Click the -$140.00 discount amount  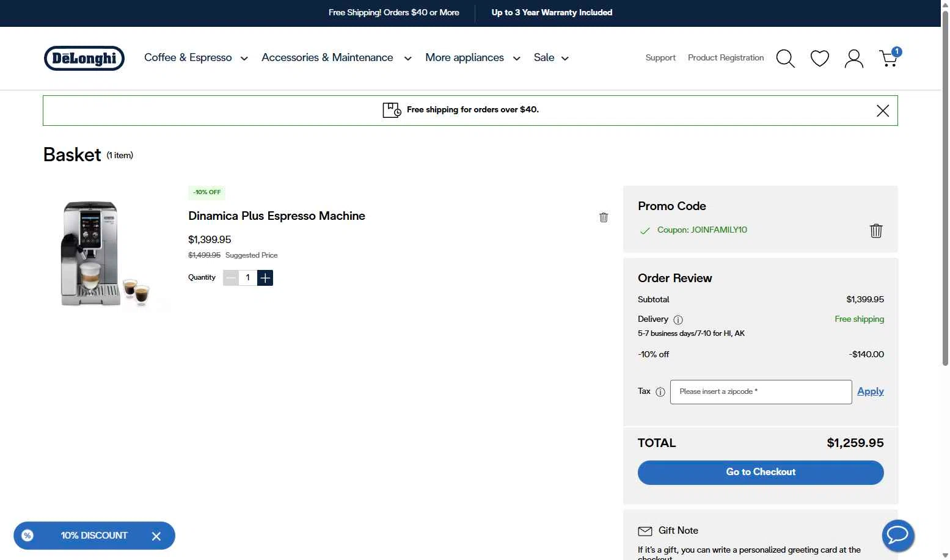point(866,355)
